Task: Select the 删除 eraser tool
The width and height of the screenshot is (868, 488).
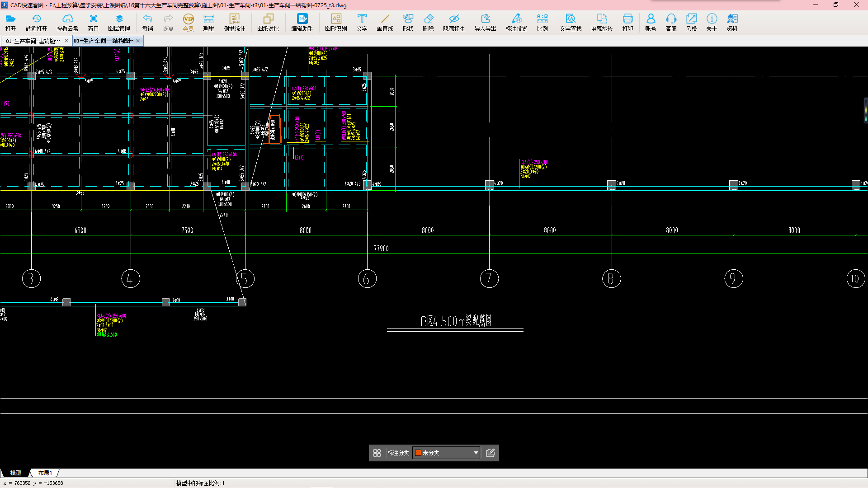Action: coord(428,22)
